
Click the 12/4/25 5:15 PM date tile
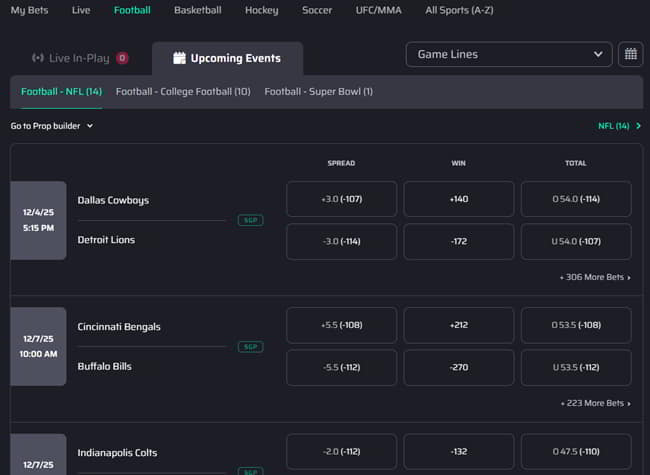[38, 220]
